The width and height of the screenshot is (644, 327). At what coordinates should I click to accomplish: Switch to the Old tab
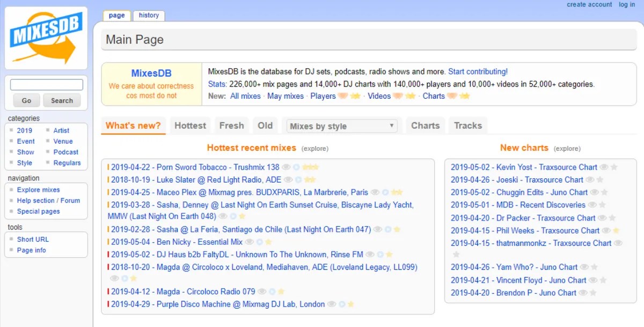(265, 126)
